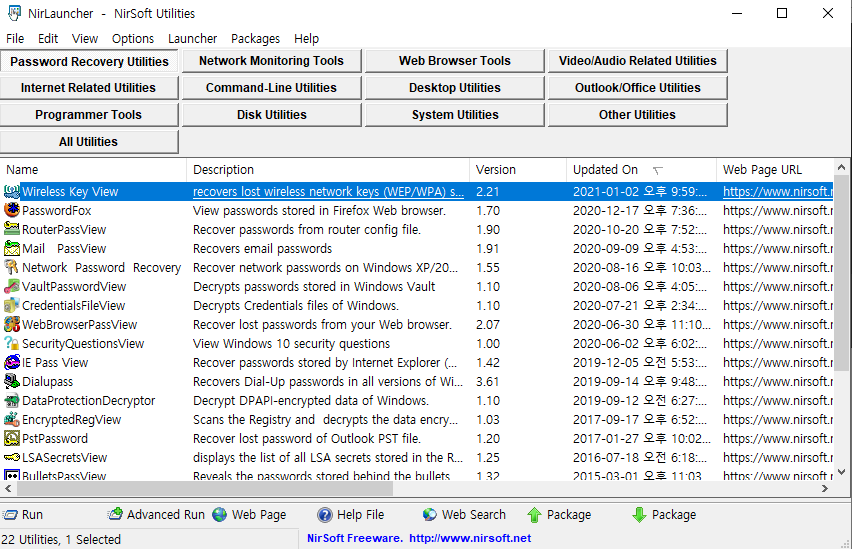The height and width of the screenshot is (549, 852).
Task: Click the Wireless Key View icon
Action: click(11, 191)
